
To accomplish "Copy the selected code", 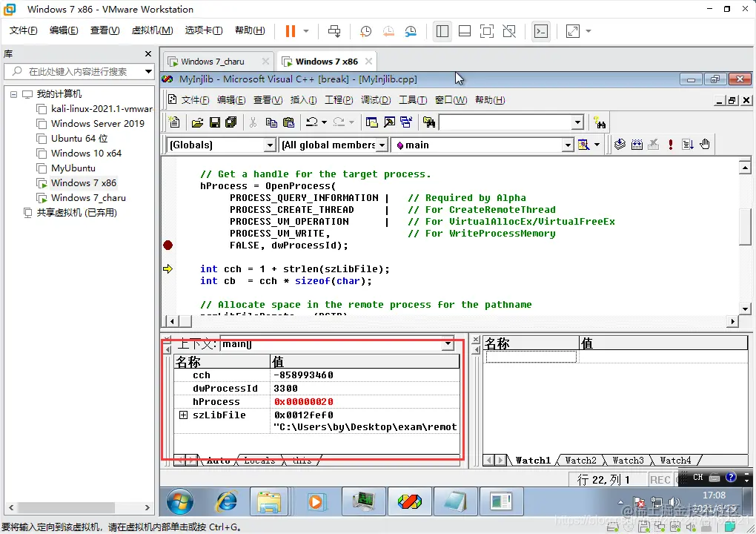I will point(271,122).
